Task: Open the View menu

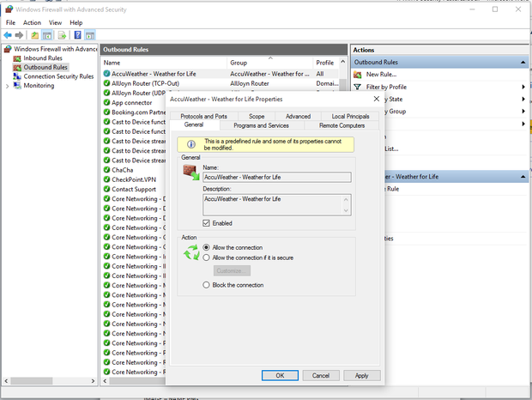Action: pyautogui.click(x=55, y=22)
